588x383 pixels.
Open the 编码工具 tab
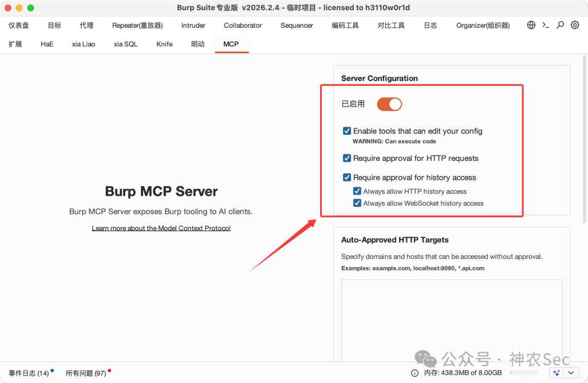coord(345,26)
